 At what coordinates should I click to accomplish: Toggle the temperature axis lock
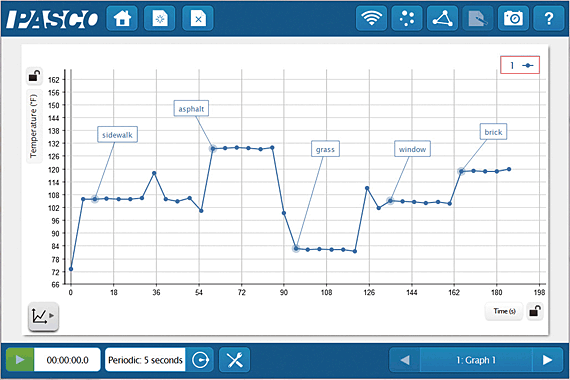click(x=34, y=76)
